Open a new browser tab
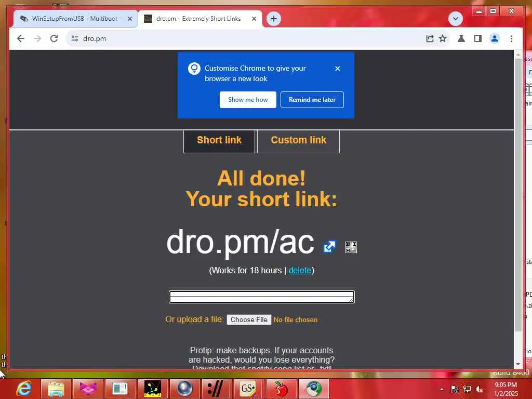Viewport: 532px width, 399px height. (274, 19)
